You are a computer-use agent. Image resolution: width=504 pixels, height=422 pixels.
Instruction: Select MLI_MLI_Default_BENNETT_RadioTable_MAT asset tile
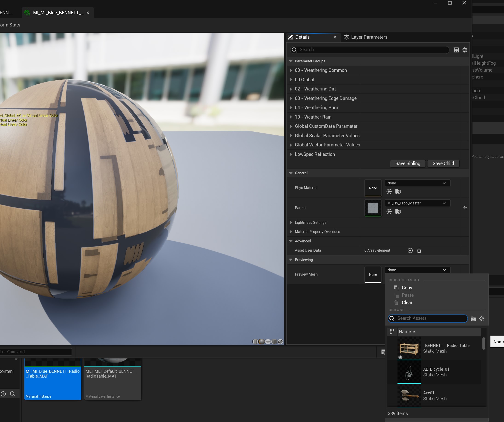coord(112,379)
